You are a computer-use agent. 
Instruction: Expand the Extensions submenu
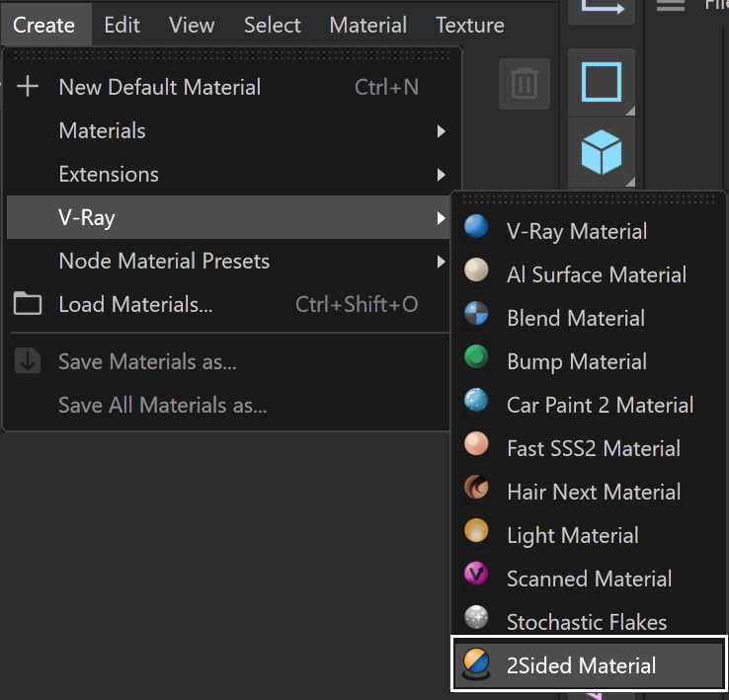228,175
